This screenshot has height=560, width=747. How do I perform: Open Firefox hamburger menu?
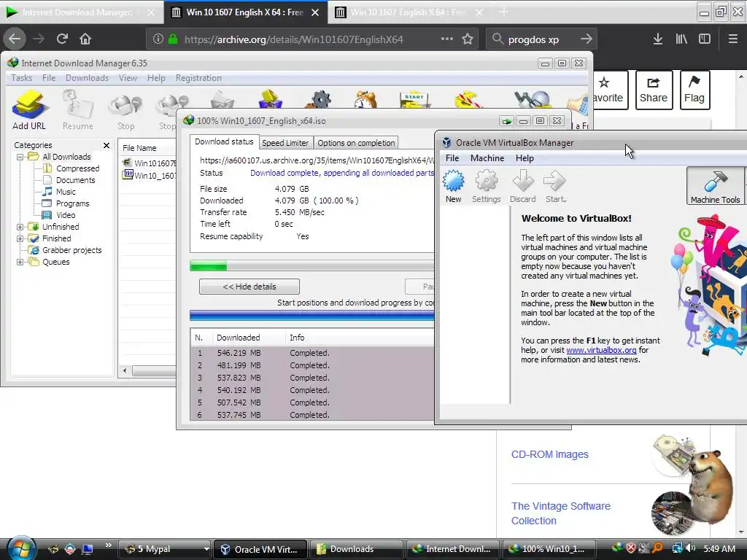(733, 39)
